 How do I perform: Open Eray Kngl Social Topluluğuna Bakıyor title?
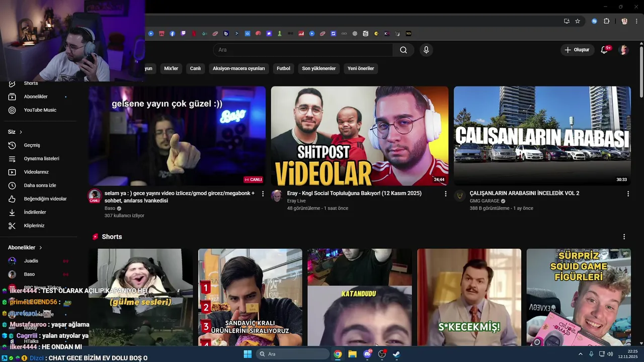click(x=354, y=193)
